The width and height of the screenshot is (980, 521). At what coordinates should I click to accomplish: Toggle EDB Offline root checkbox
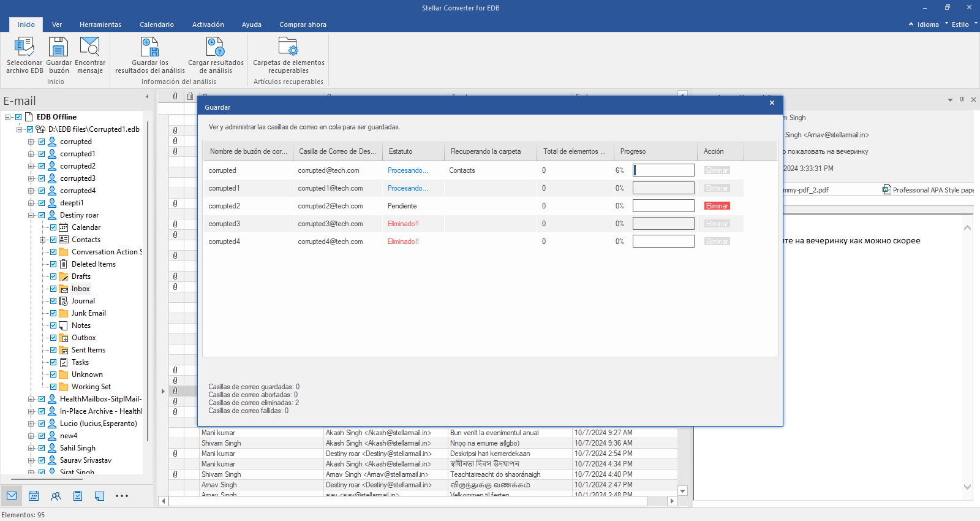pos(18,117)
